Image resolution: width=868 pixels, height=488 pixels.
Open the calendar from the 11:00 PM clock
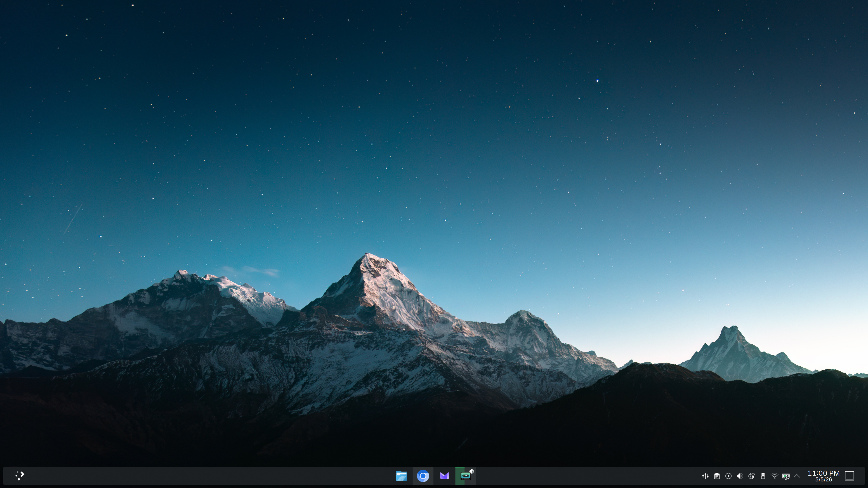tap(823, 476)
